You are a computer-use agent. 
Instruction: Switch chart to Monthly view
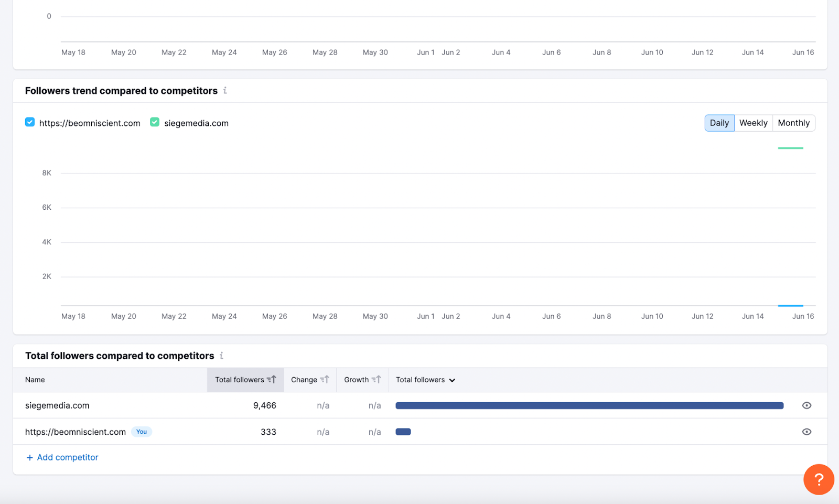(793, 123)
